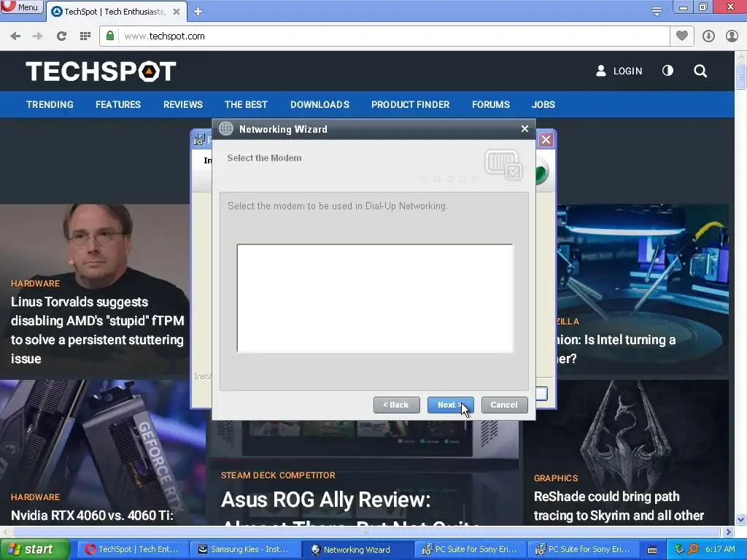Go back with the browser back arrow
Image resolution: width=747 pixels, height=560 pixels.
click(15, 36)
